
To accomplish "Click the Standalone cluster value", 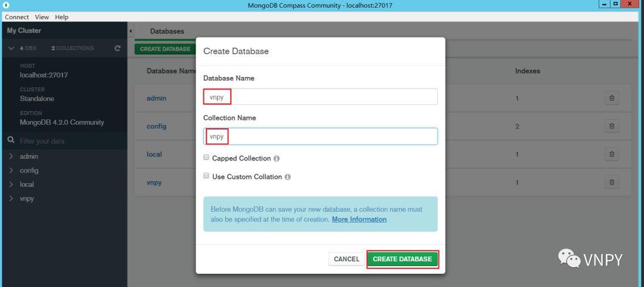I will tap(37, 98).
